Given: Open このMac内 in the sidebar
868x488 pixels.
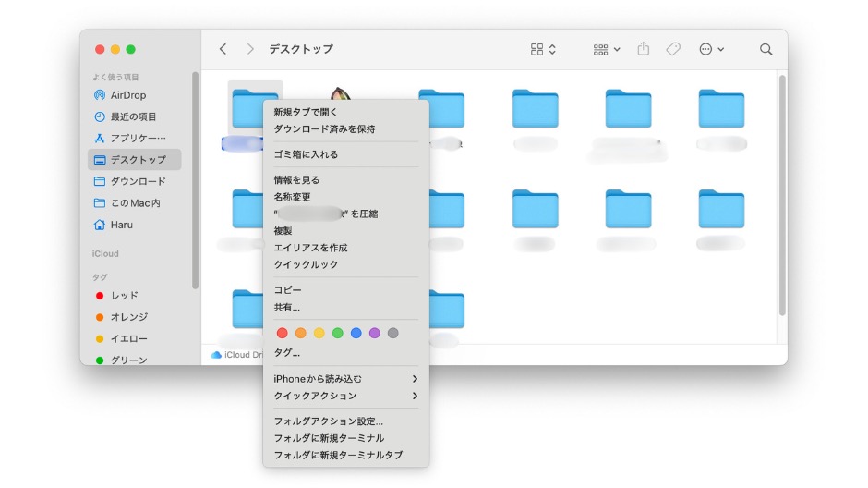Looking at the screenshot, I should click(135, 203).
